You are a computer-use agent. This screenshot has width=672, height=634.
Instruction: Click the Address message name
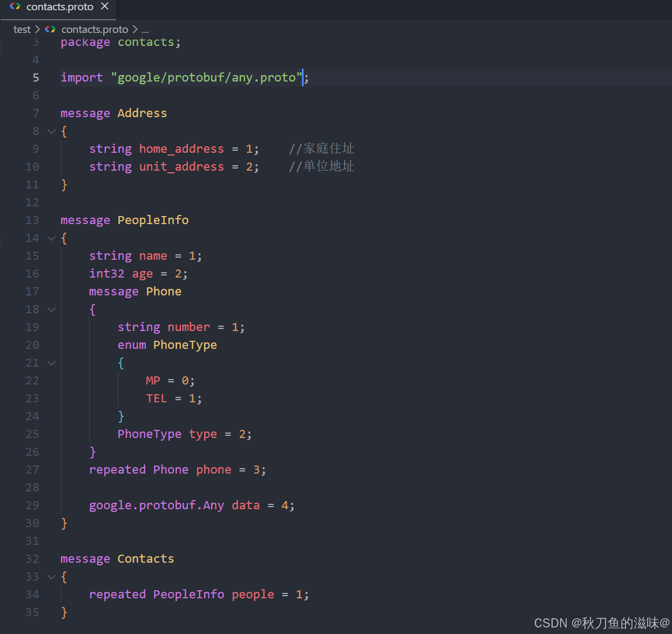coord(142,113)
